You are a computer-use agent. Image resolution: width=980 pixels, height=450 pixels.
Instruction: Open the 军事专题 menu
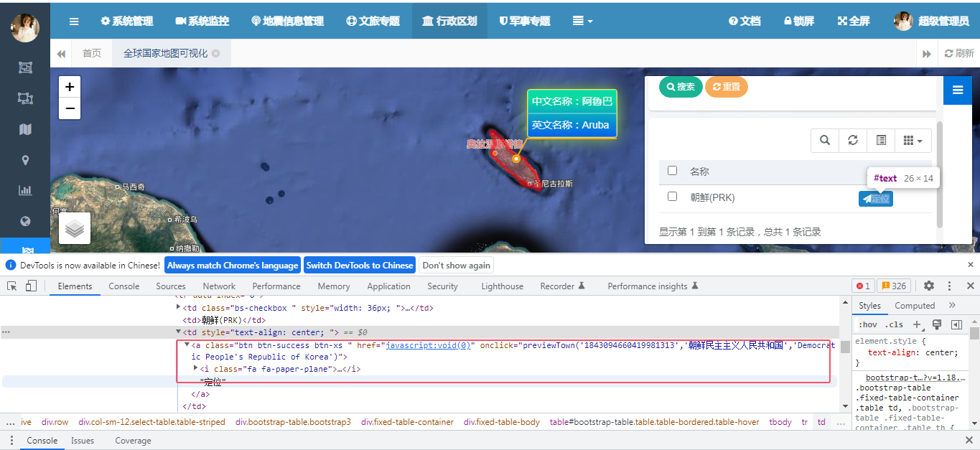tap(525, 21)
